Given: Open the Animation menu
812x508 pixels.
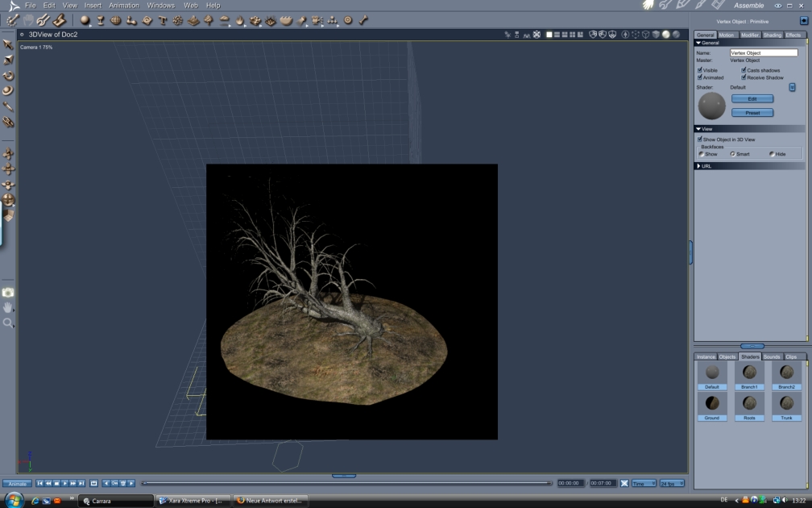Looking at the screenshot, I should click(x=124, y=6).
